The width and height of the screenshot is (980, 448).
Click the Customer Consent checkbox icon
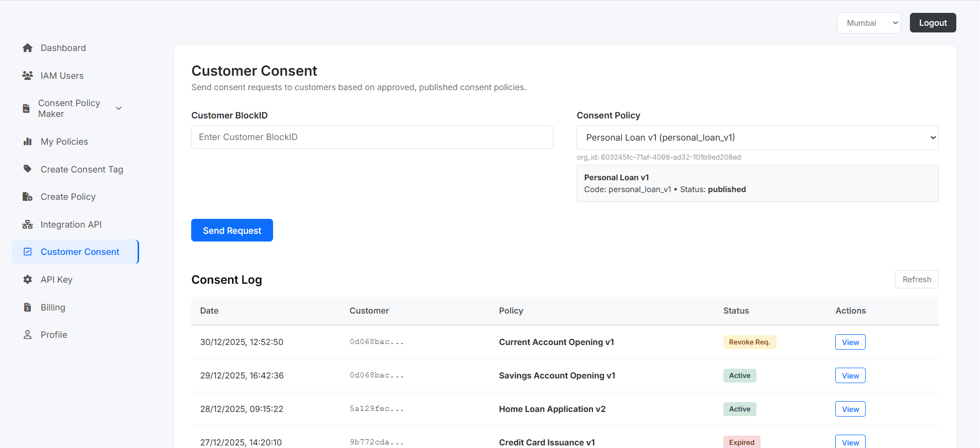[28, 252]
